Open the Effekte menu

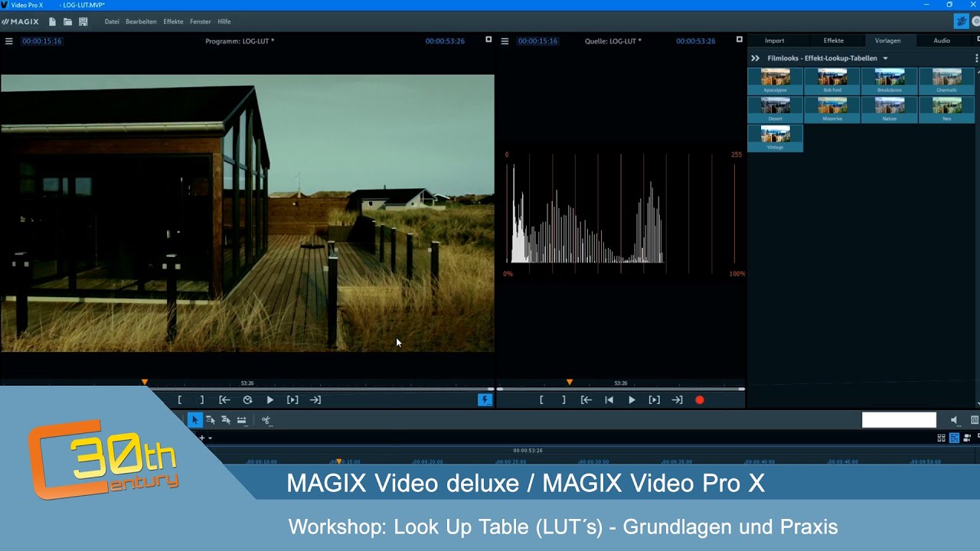point(173,21)
